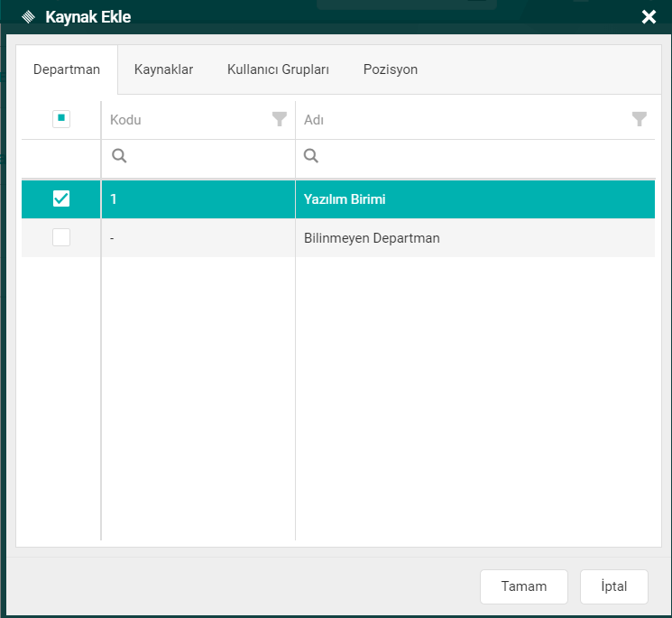The image size is (672, 618).
Task: Click the magnifier icon under Adı column
Action: pos(311,156)
